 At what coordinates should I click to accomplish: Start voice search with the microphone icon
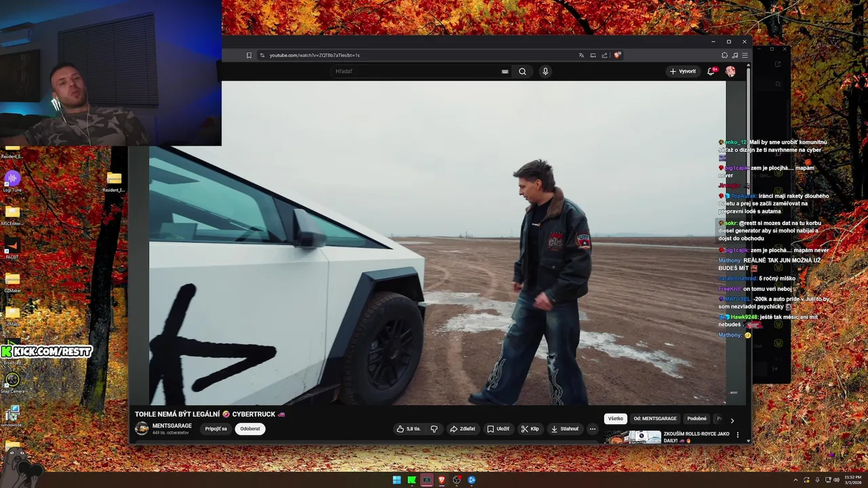click(545, 71)
